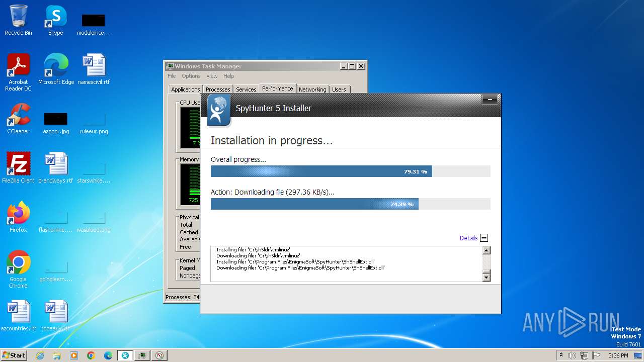Screen dimensions: 644x362
Task: Open the Recycle Bin desktop icon
Action: (x=18, y=20)
